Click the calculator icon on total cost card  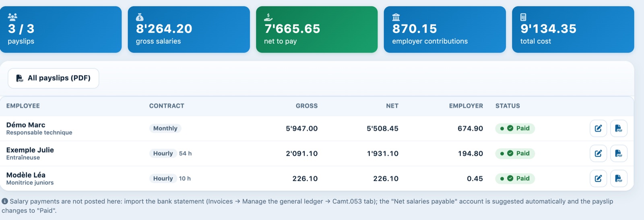(x=523, y=17)
